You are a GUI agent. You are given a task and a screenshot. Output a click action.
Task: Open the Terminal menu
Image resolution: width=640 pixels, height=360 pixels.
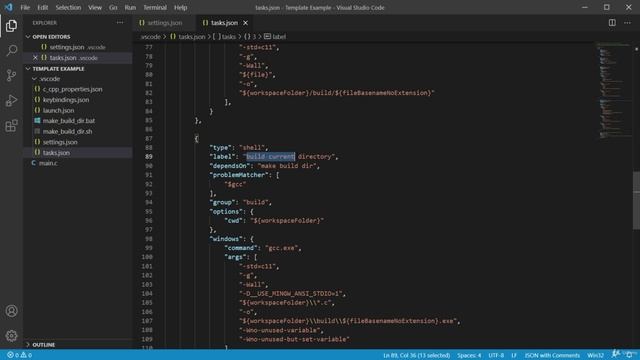(x=155, y=7)
